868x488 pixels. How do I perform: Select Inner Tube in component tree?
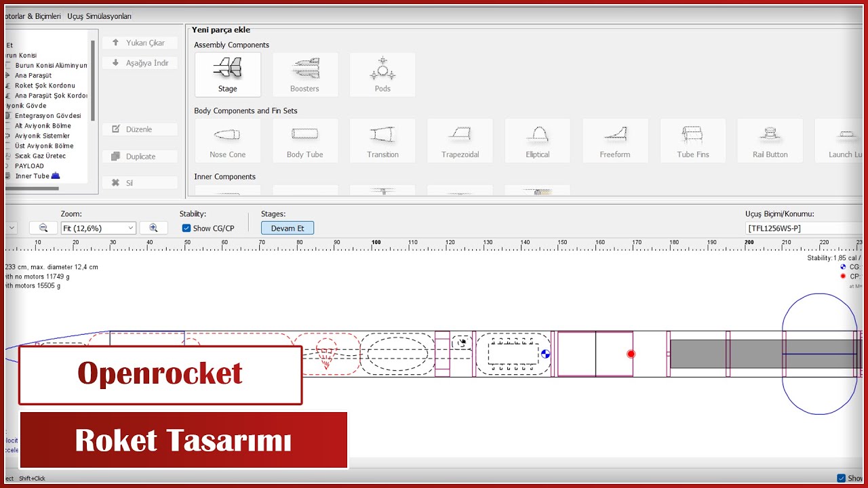(32, 176)
